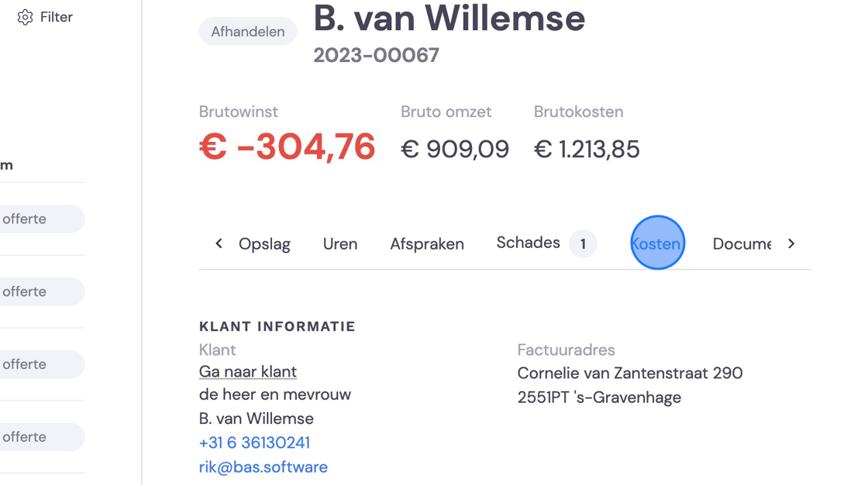Open the Documenten tab
The image size is (868, 485).
tap(742, 244)
